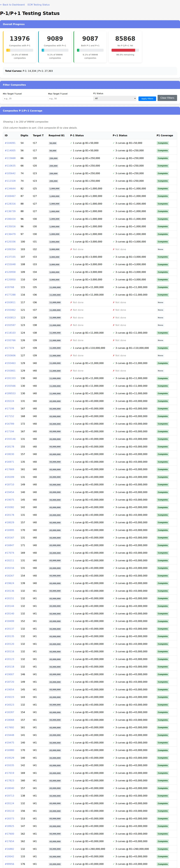The height and width of the screenshot is (868, 180).
Task: Open composite #16789 details
Action: pyautogui.click(x=9, y=424)
